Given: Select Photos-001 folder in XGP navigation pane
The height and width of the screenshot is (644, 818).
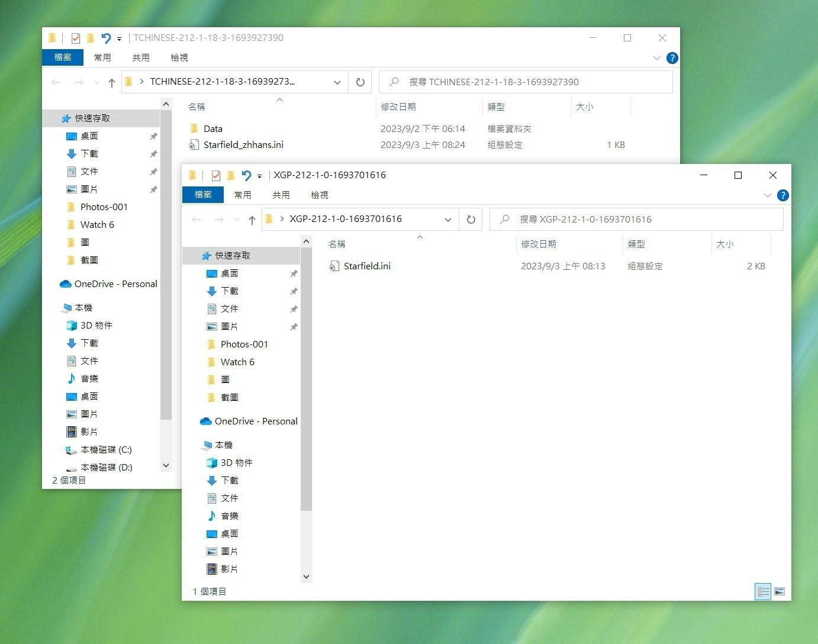Looking at the screenshot, I should (244, 344).
